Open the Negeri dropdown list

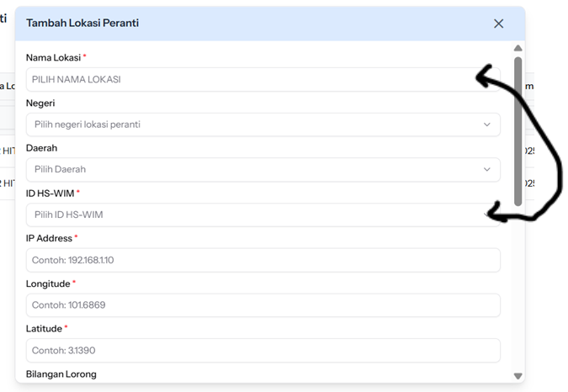252,124
